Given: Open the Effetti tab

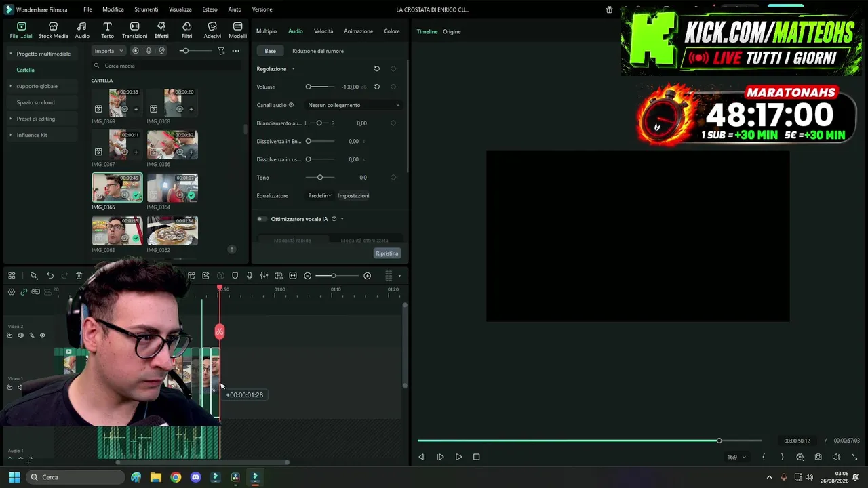Looking at the screenshot, I should click(x=161, y=30).
